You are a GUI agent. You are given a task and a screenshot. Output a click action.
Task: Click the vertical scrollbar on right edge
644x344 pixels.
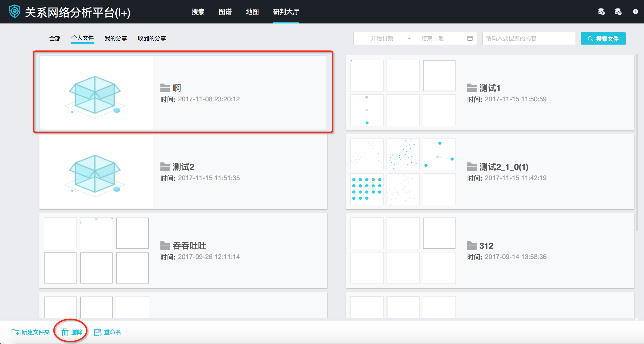click(637, 143)
